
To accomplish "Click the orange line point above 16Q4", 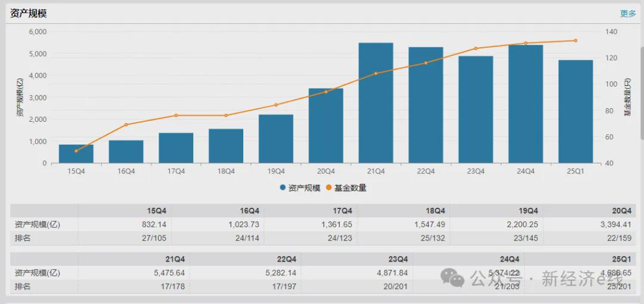I will pos(126,125).
